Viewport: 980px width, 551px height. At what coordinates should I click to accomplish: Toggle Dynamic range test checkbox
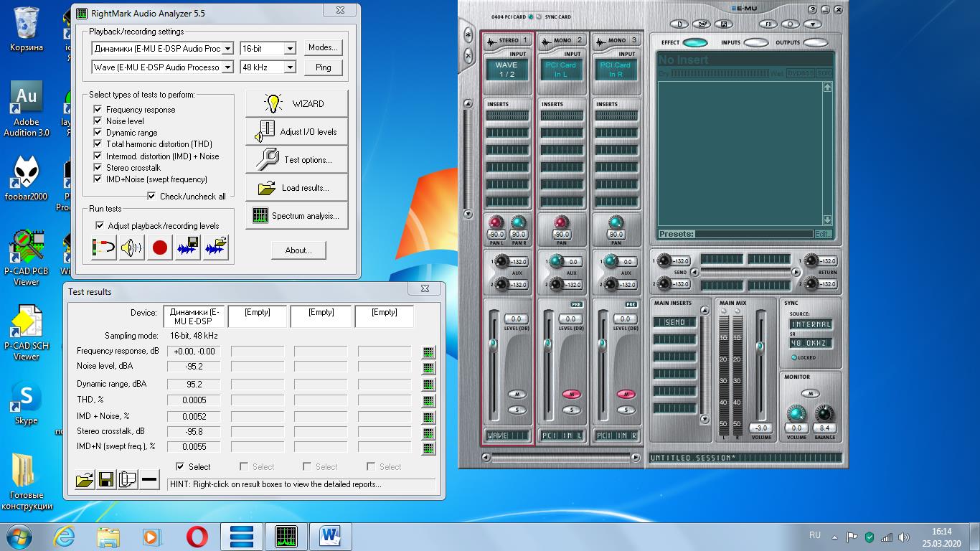coord(98,132)
